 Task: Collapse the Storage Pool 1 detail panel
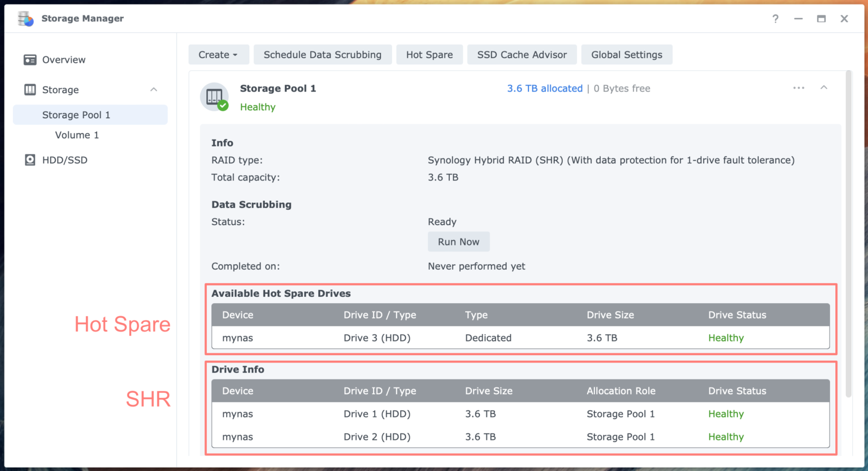pyautogui.click(x=824, y=88)
